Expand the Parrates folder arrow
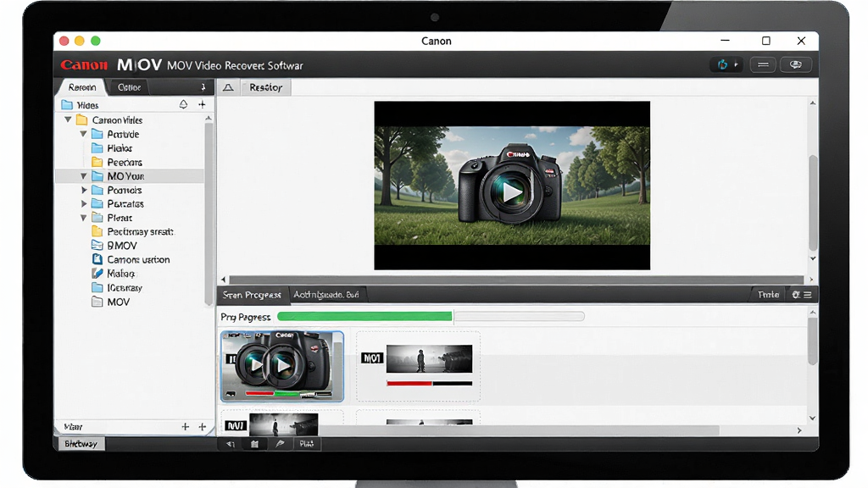Screen dimensions: 868x488 [x=84, y=203]
